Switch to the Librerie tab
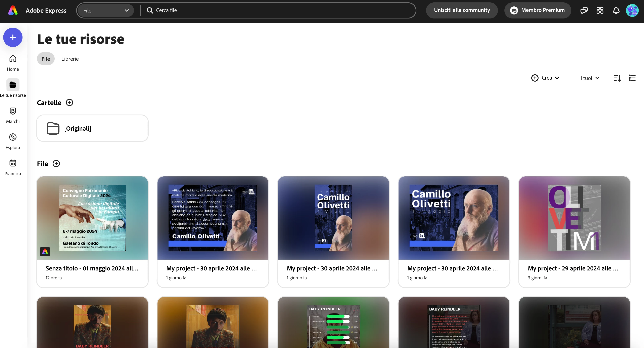This screenshot has width=644, height=348. (70, 59)
